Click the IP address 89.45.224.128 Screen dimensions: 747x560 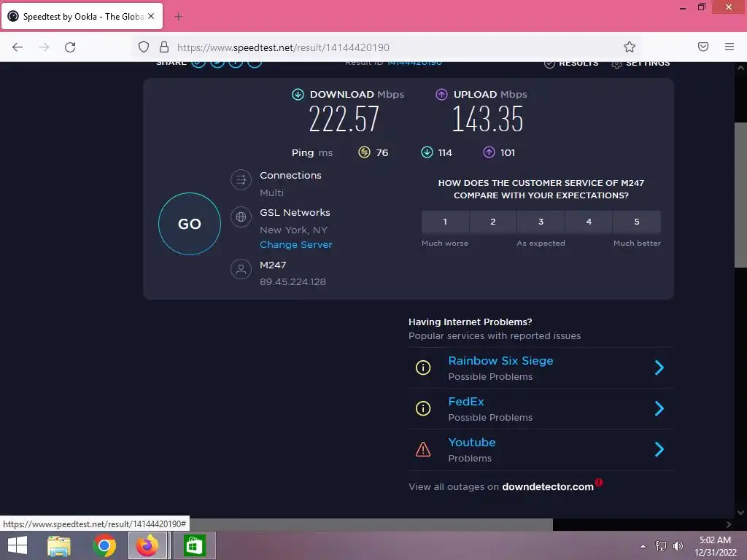[x=293, y=282]
